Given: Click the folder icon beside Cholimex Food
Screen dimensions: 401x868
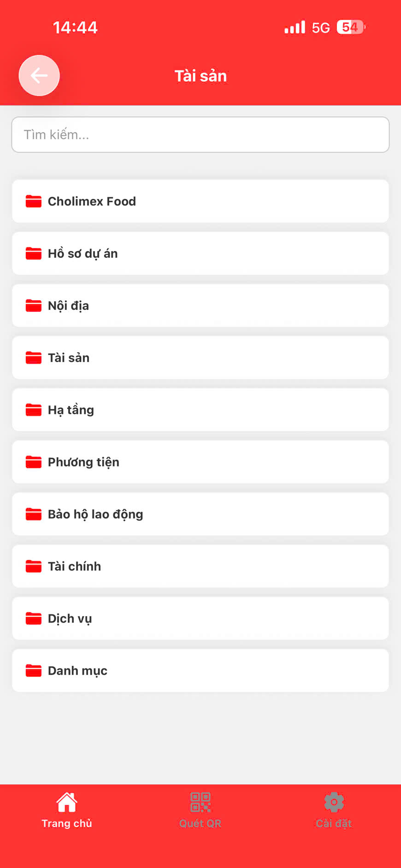Looking at the screenshot, I should pos(34,201).
